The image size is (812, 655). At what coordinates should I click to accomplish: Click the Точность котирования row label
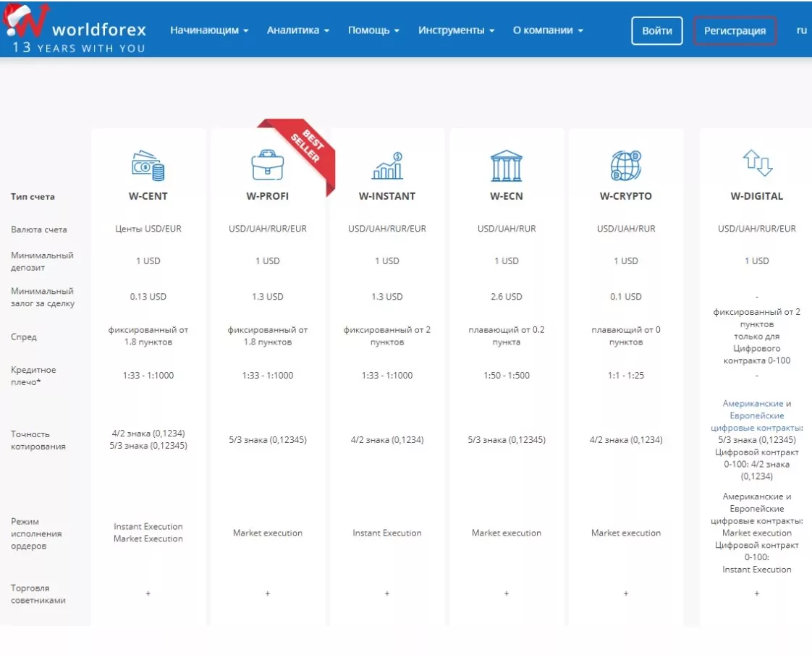tap(38, 440)
